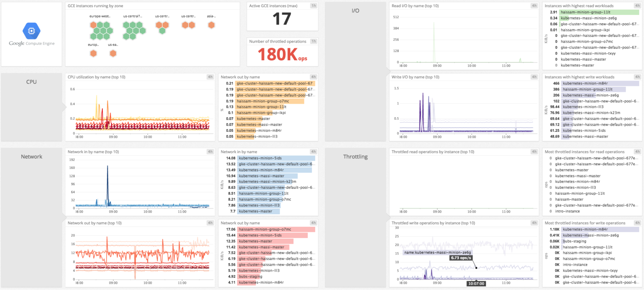Click a hexagon in the second-row europe zone
Screen dimensions: 644x290
pyautogui.click(x=93, y=53)
